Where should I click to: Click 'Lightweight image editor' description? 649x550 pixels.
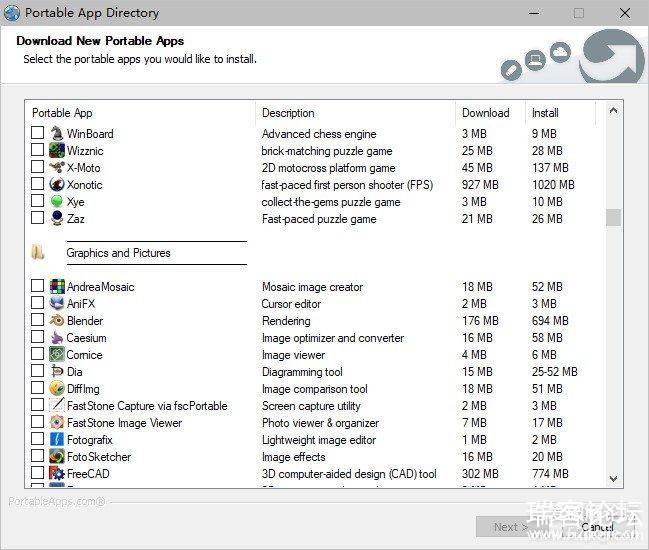319,440
